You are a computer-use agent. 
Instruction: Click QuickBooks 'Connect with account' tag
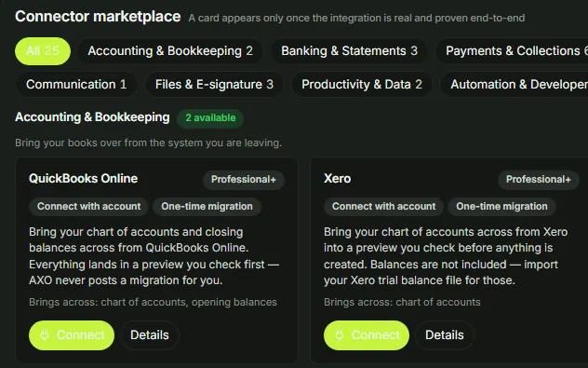tap(89, 207)
